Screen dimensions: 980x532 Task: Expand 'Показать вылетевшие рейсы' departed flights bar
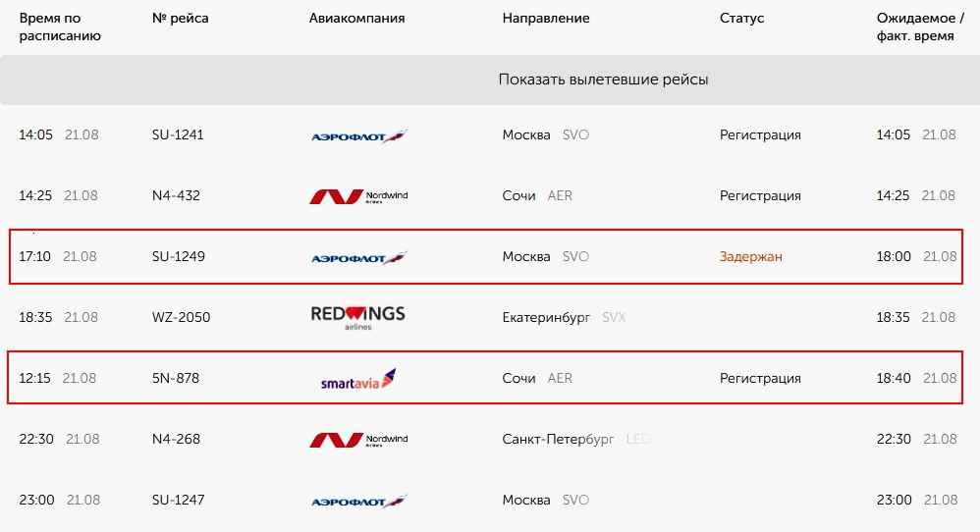pyautogui.click(x=490, y=80)
